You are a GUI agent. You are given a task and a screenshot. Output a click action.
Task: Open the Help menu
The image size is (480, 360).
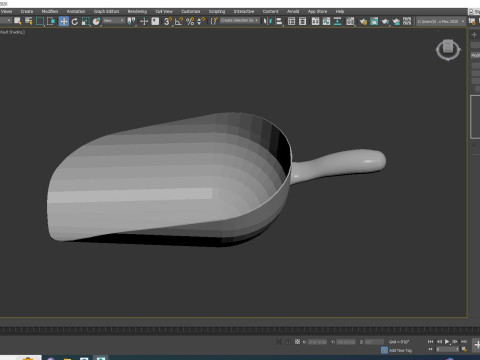[340, 11]
